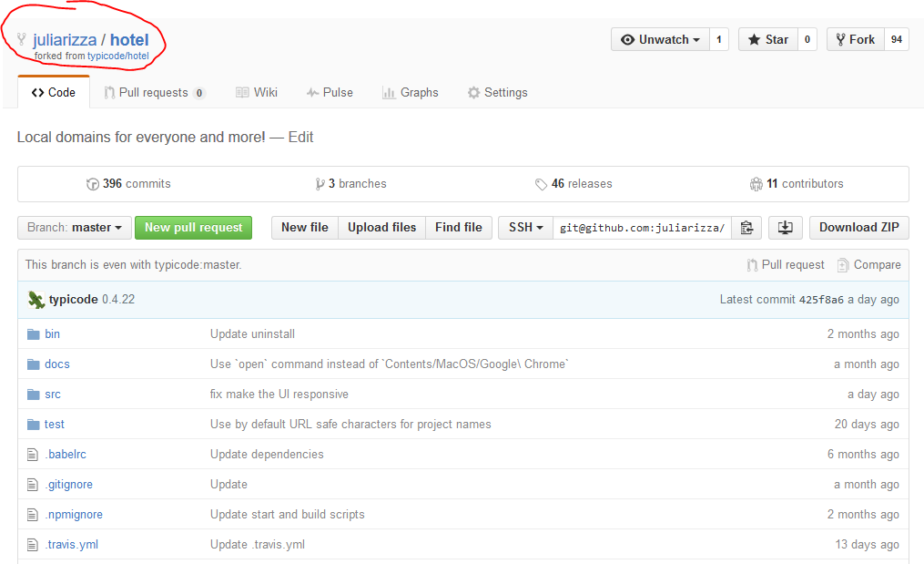Click the forks count 94
The height and width of the screenshot is (564, 924).
pos(897,39)
